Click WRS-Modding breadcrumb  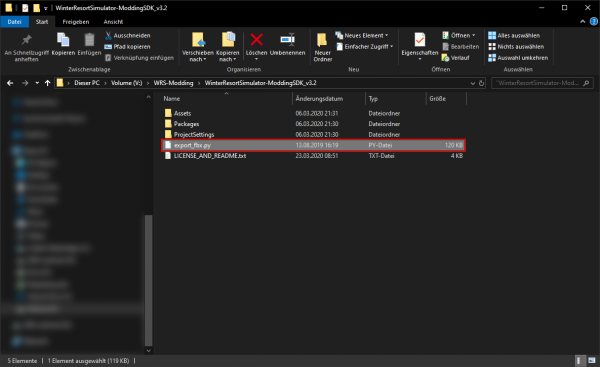(x=173, y=83)
